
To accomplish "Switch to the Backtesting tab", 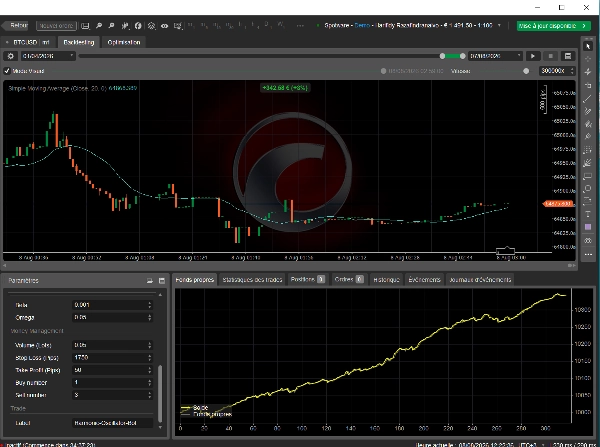I will click(x=79, y=42).
